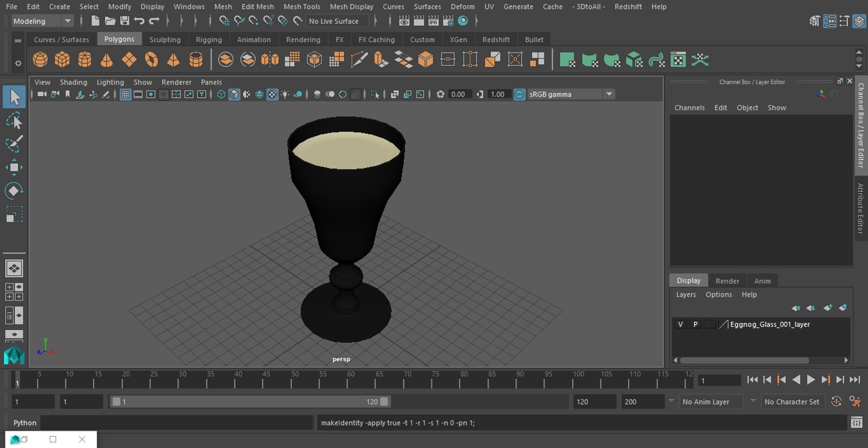
Task: Click the IPR render icon
Action: (433, 21)
